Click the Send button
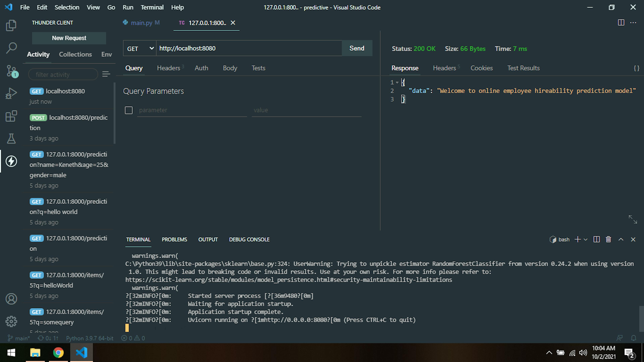This screenshot has width=644, height=362. pyautogui.click(x=357, y=48)
